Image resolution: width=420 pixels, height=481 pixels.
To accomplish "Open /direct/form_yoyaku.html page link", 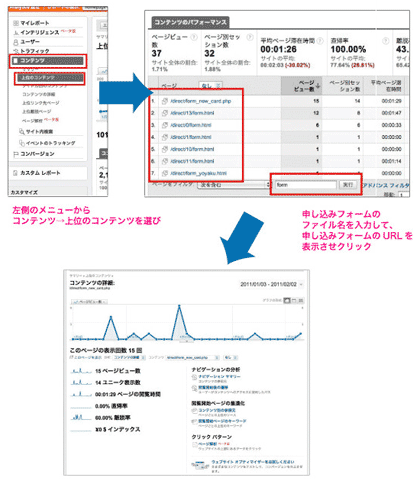I will coord(198,173).
